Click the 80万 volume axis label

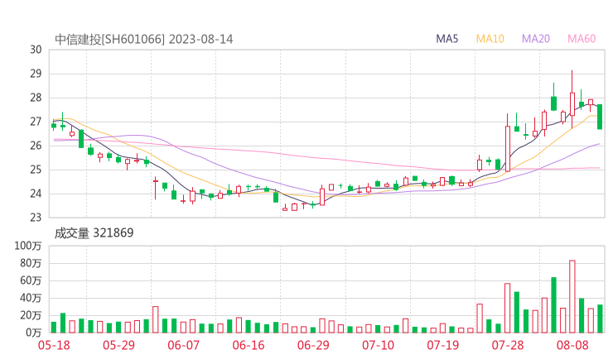click(31, 264)
